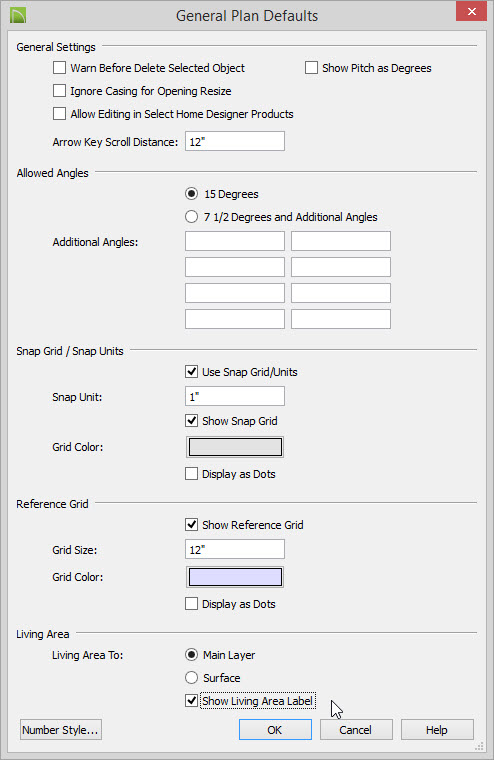Viewport: 494px width, 760px height.
Task: Toggle the Show Snap Grid checkbox
Action: point(191,421)
